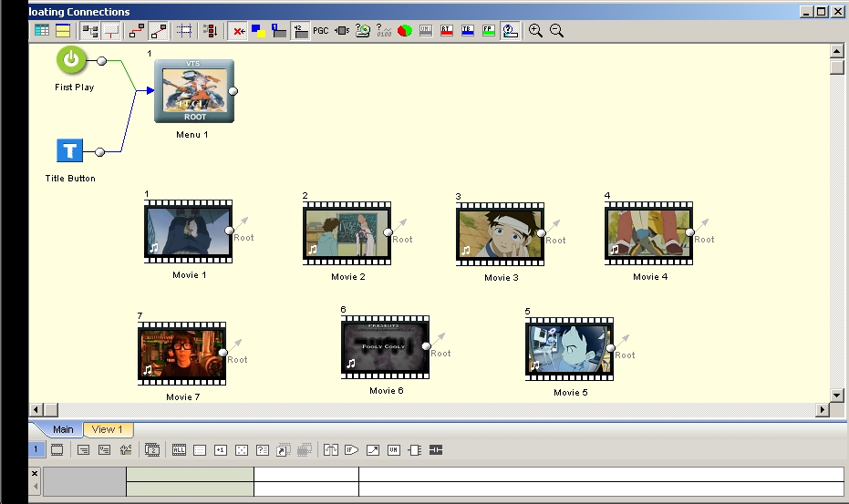849x504 pixels.
Task: Click the red X delete connection icon
Action: tap(237, 31)
